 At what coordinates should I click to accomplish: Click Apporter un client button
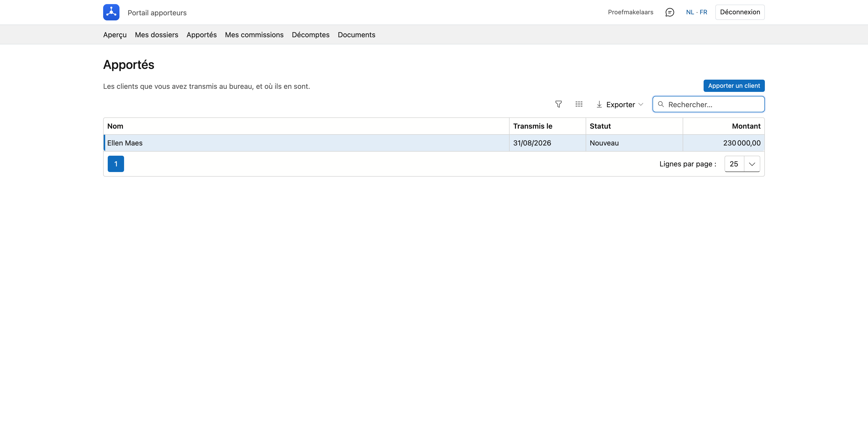[x=734, y=86]
